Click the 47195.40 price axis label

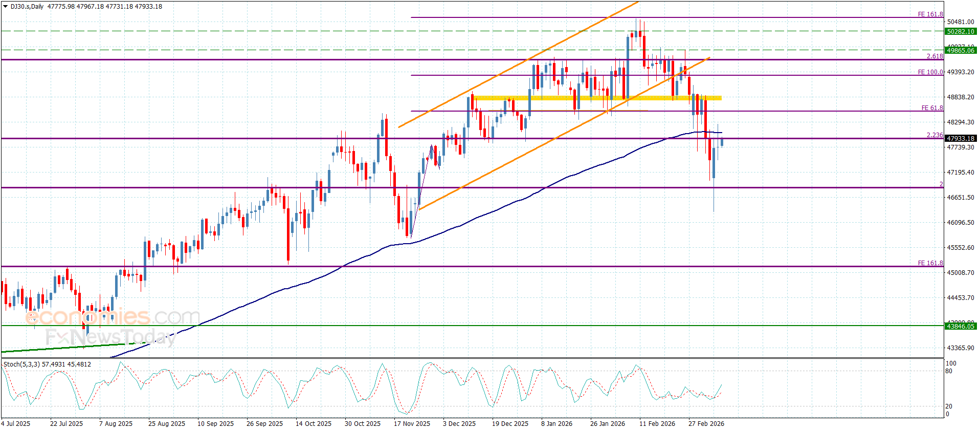(961, 173)
